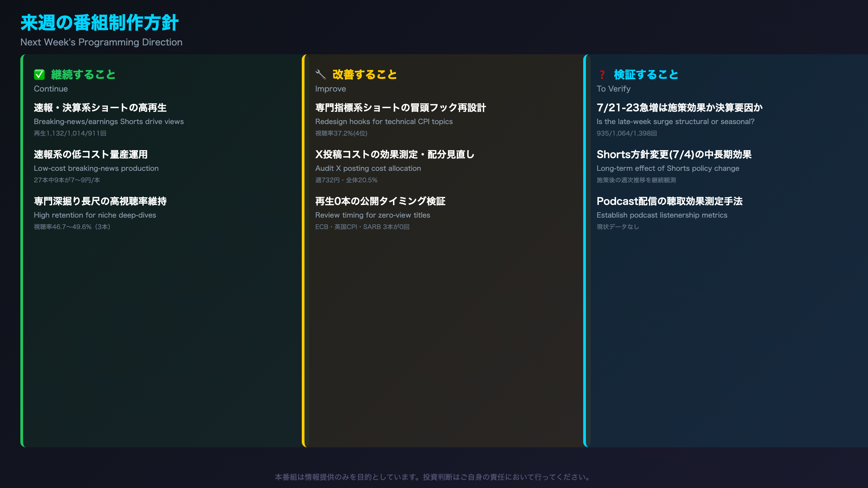The width and height of the screenshot is (868, 488).
Task: Click the Continue label
Action: pyautogui.click(x=51, y=89)
